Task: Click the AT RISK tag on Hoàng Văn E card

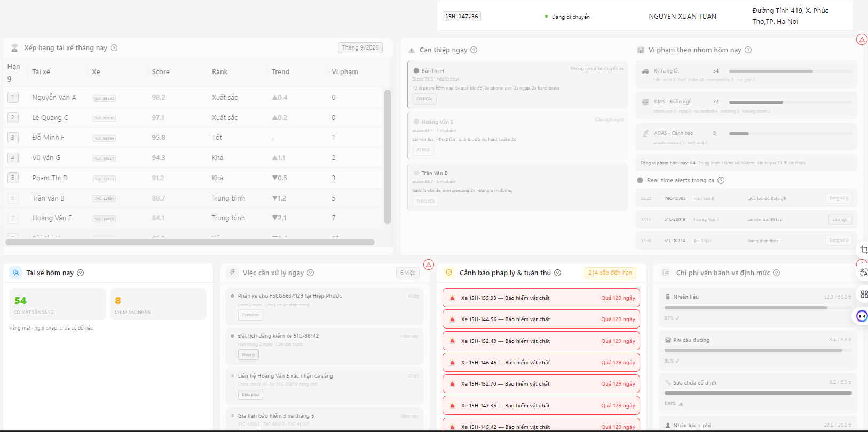Action: click(x=423, y=150)
